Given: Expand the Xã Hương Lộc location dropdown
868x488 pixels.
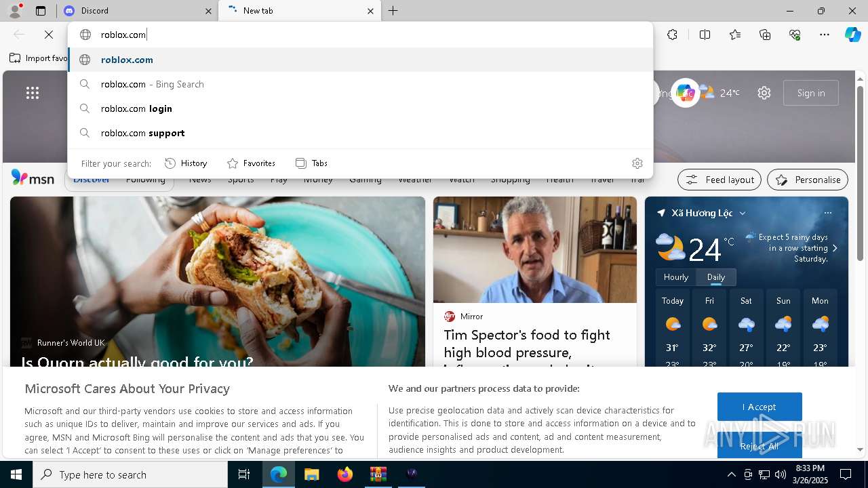Looking at the screenshot, I should tap(743, 213).
